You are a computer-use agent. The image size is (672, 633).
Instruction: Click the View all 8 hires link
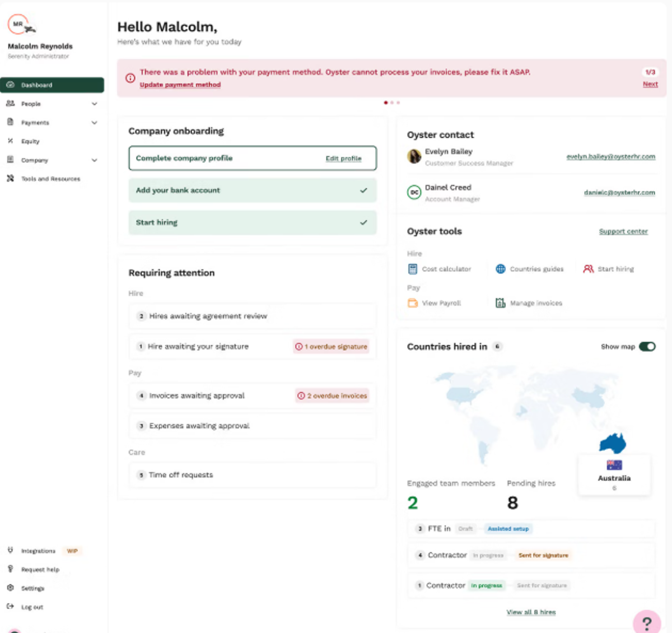pyautogui.click(x=531, y=612)
